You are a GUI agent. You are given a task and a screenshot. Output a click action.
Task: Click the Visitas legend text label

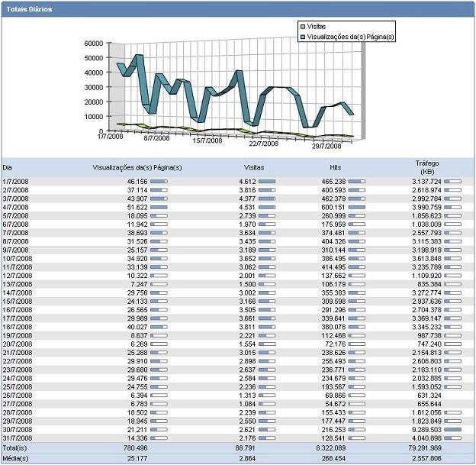coord(320,26)
